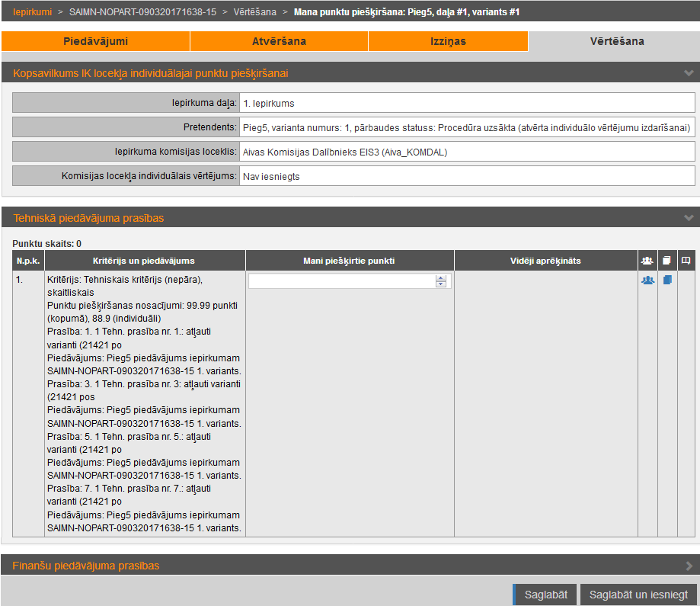Collapse the Kopsavilkums IK locekļa section

(689, 73)
